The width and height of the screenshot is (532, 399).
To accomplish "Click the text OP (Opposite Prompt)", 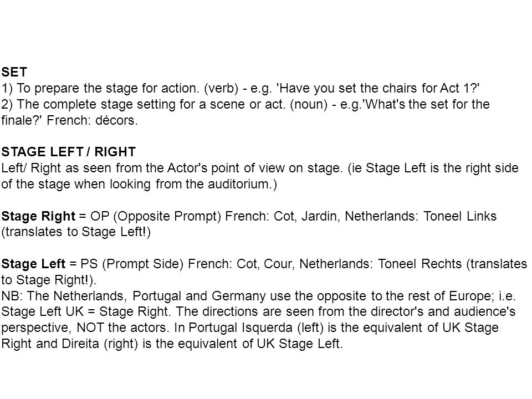I will [x=156, y=216].
